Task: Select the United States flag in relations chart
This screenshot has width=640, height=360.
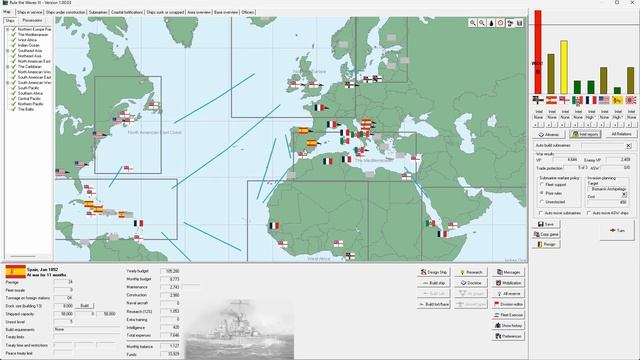Action: coord(604,100)
